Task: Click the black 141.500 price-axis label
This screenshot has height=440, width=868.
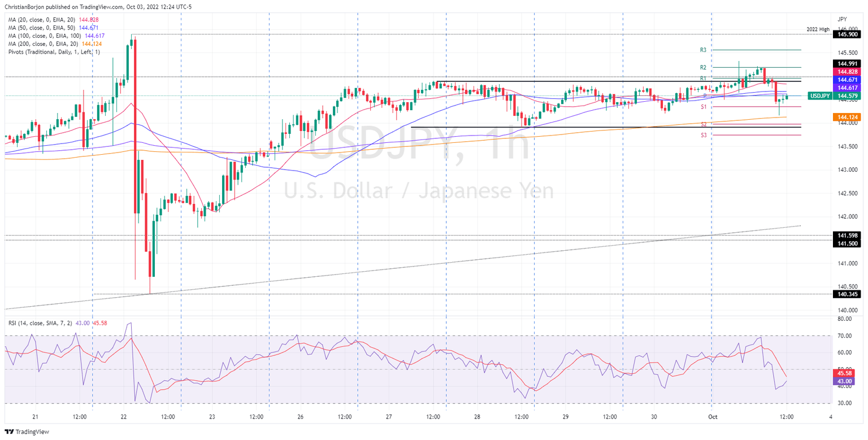Action: (x=848, y=243)
